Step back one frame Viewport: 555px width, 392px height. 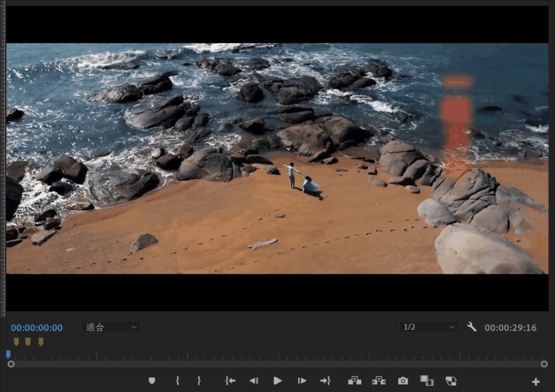pos(254,381)
